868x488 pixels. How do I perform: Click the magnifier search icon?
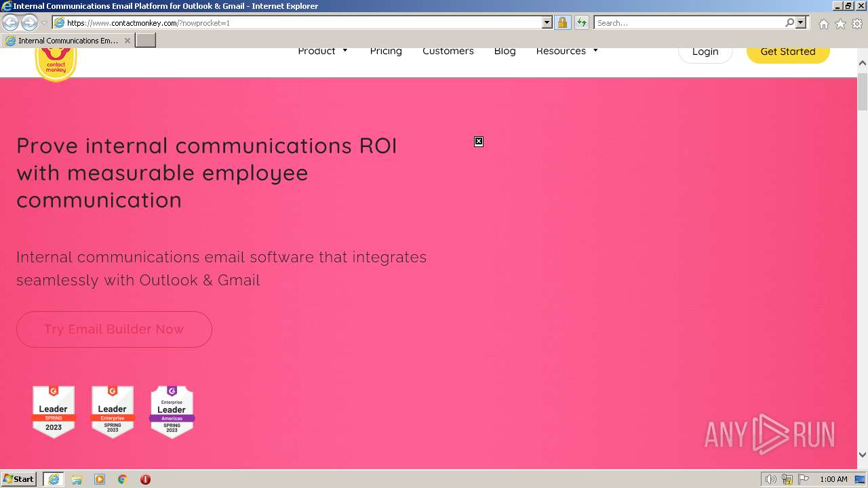pos(789,22)
